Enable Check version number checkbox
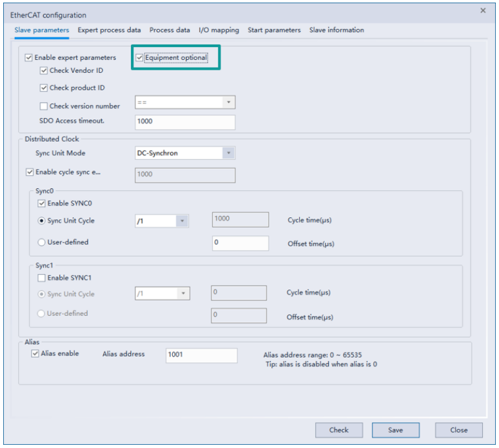 click(44, 106)
